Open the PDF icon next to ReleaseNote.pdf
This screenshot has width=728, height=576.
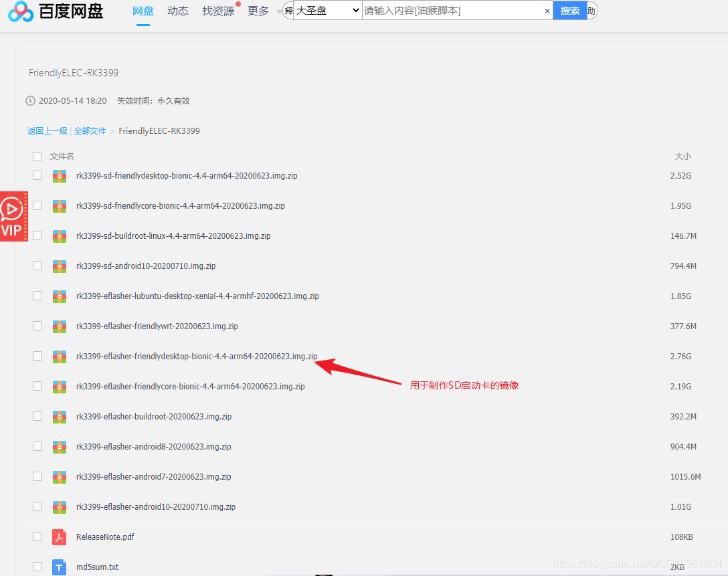(60, 537)
